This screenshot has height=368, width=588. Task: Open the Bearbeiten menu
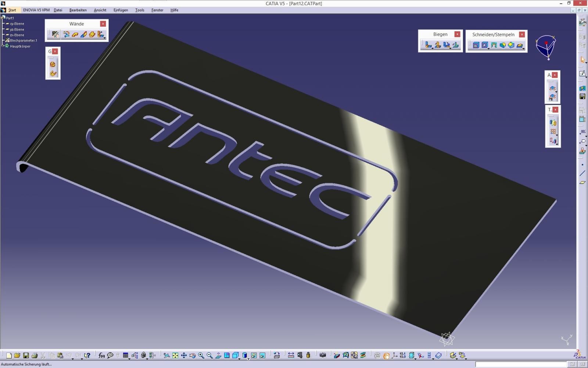tap(78, 10)
